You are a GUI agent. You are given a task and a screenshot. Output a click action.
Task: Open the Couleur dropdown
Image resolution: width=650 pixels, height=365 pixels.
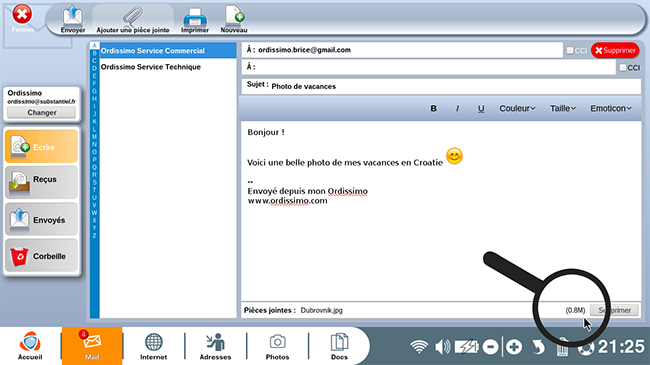517,108
